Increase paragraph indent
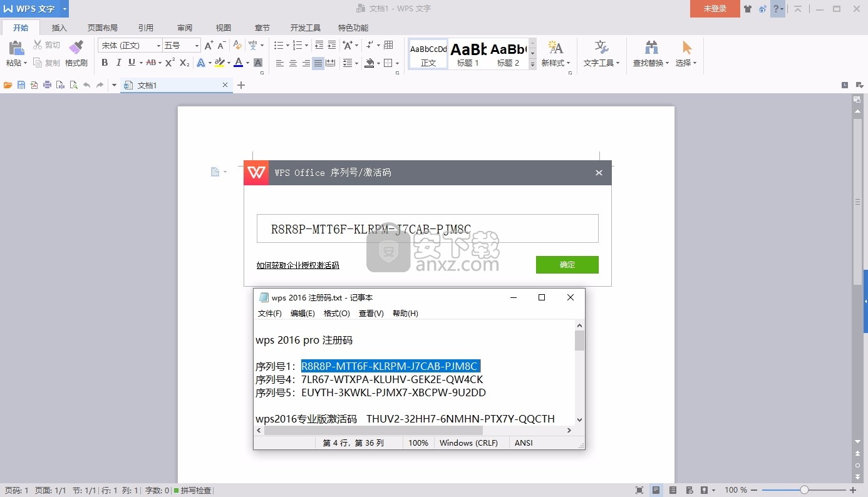 click(x=332, y=45)
